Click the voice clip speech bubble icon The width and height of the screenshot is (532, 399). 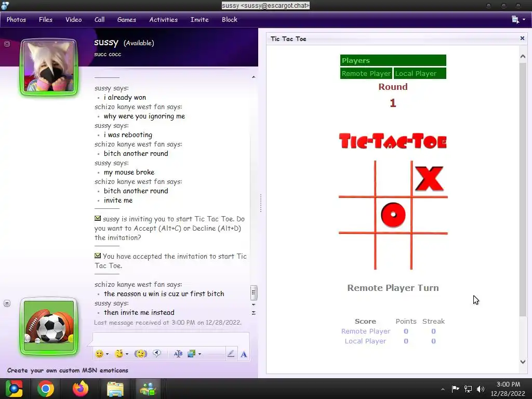pyautogui.click(x=157, y=353)
